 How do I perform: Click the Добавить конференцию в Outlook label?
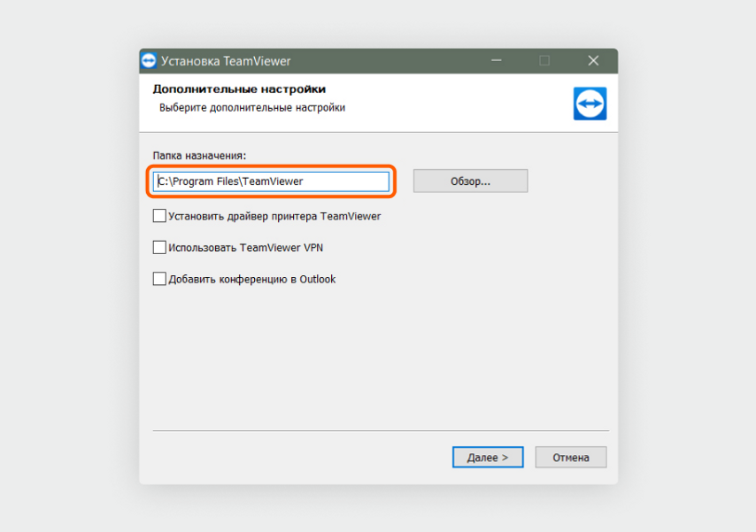click(x=251, y=279)
